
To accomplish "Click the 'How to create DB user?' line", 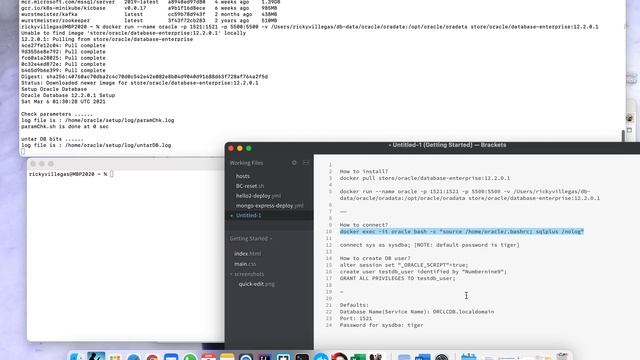I will 375,258.
